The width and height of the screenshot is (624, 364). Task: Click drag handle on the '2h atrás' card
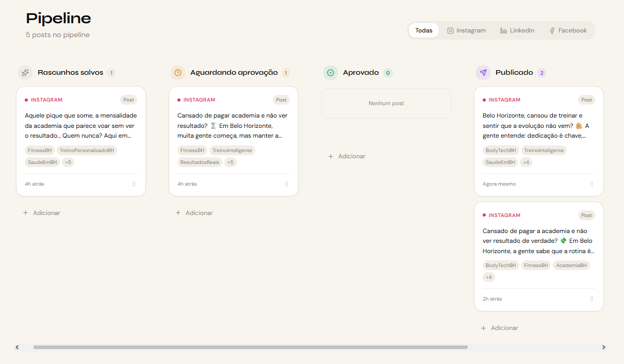(592, 299)
